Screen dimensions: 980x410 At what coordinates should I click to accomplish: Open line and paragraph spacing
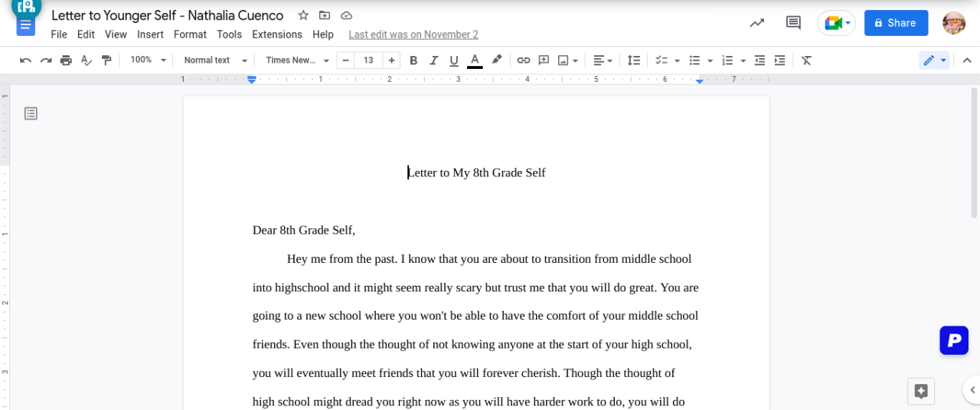(634, 60)
